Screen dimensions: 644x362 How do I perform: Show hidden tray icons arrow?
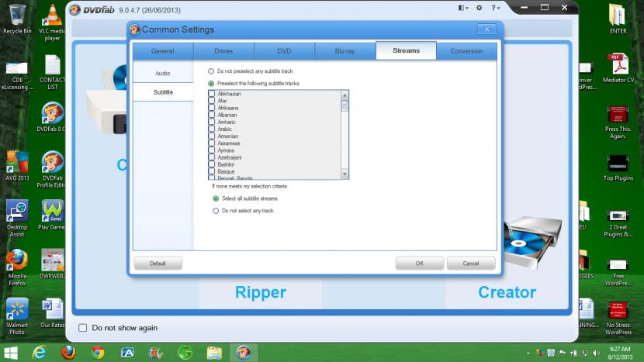[528, 353]
